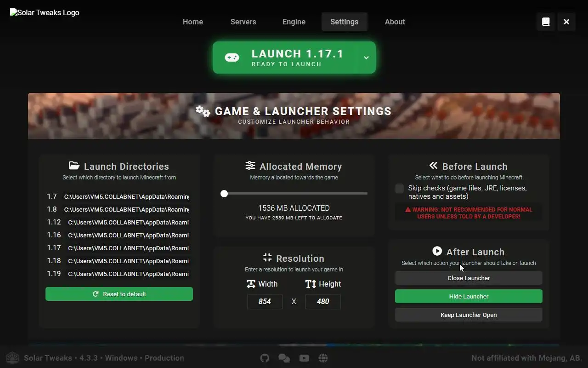Click the Before Launch double-chevron icon

(433, 166)
